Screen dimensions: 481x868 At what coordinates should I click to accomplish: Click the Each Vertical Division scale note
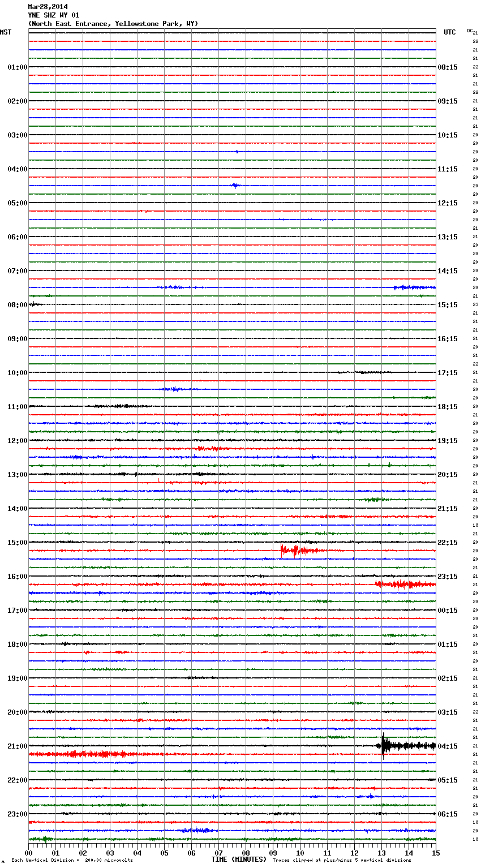pos(72,860)
